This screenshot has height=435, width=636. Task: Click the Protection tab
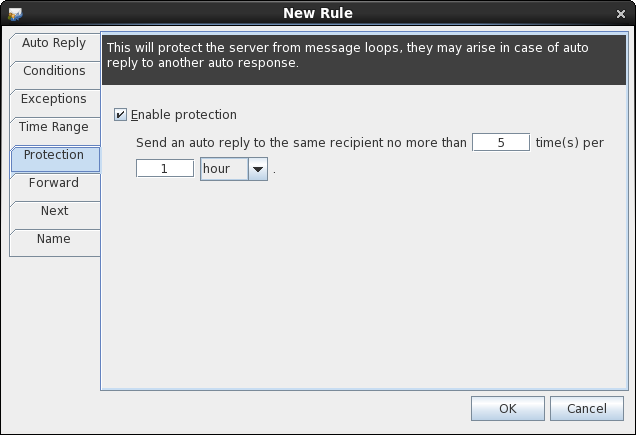(x=54, y=156)
